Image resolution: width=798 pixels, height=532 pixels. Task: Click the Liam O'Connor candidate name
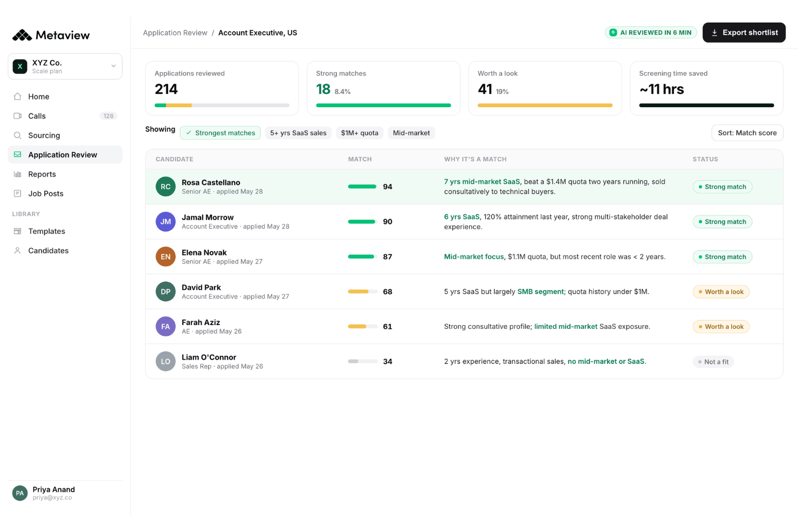point(209,357)
